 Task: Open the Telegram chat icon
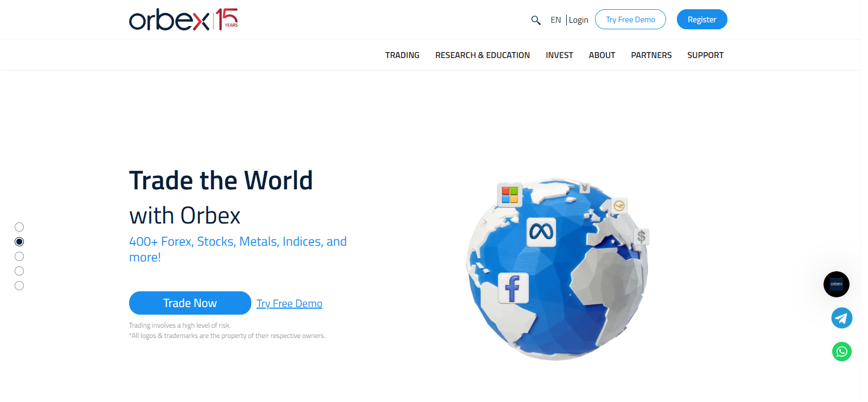841,318
